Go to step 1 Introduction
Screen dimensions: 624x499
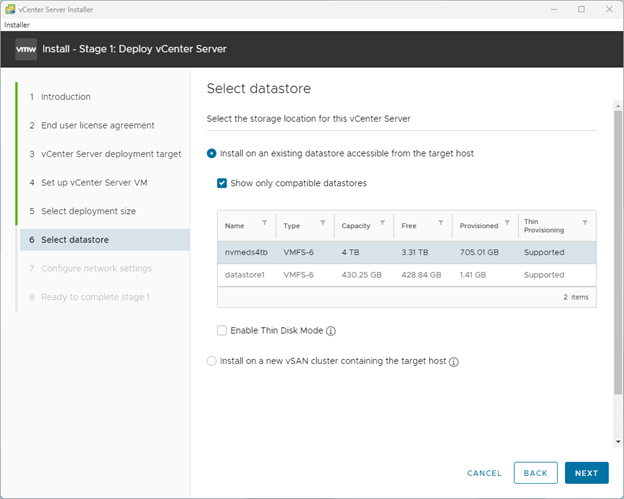66,97
